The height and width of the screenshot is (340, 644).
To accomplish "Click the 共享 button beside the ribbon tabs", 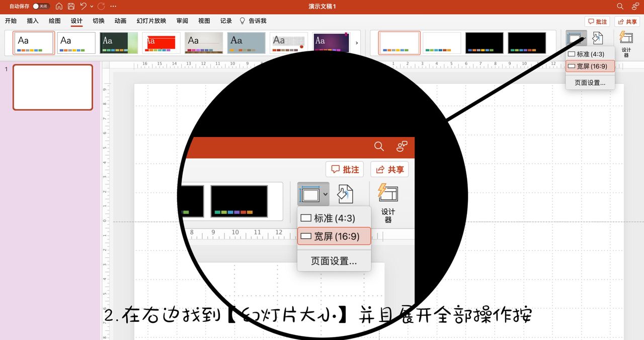I will [627, 22].
